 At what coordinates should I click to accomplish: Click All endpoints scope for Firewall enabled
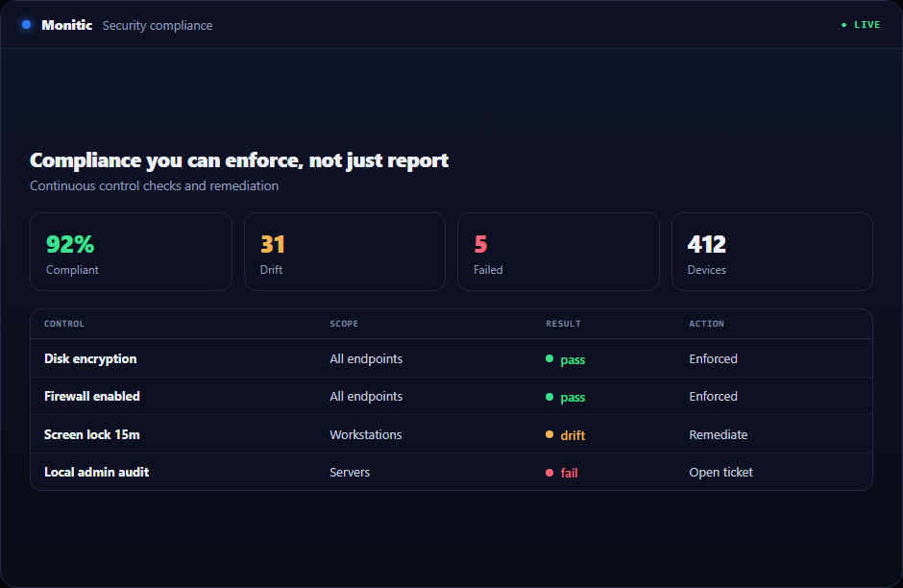[x=366, y=396]
